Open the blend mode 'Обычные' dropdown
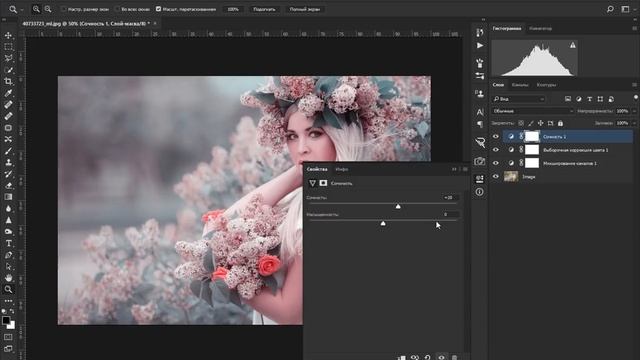640x360 pixels. (533, 111)
